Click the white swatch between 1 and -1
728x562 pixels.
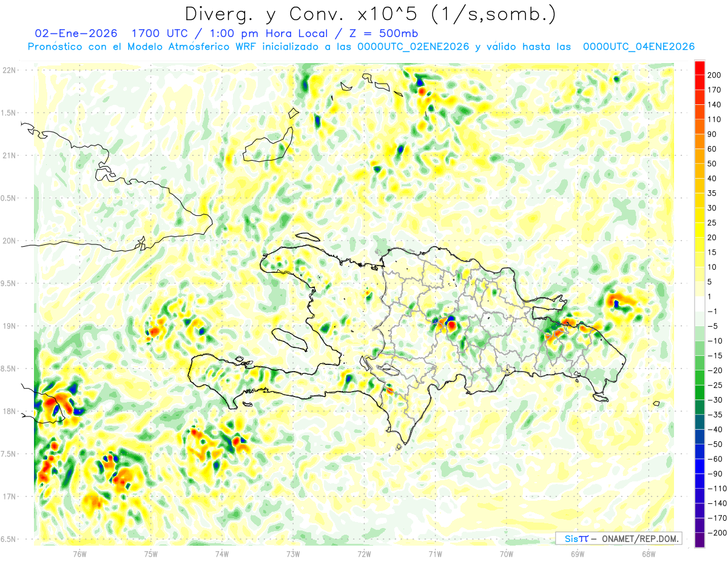pos(699,304)
